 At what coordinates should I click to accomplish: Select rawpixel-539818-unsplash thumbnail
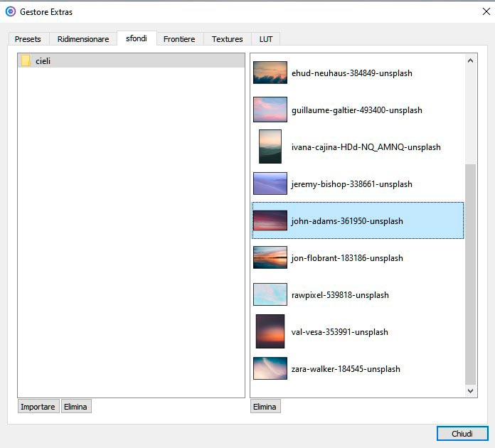tap(270, 294)
